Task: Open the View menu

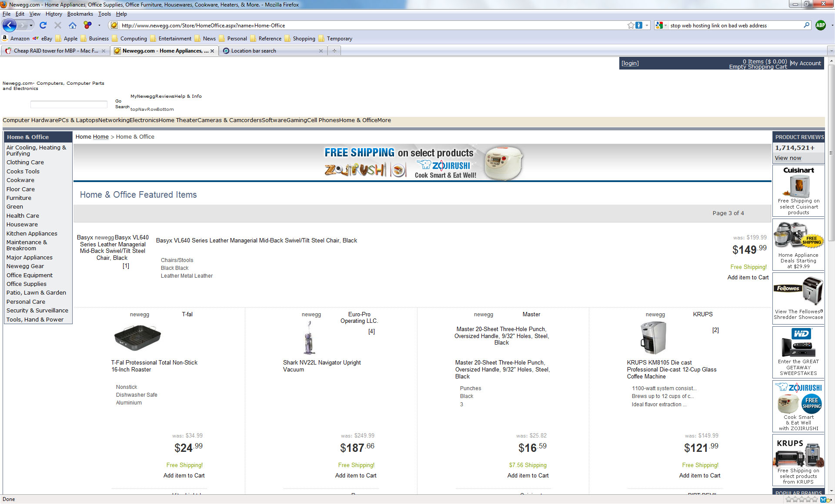Action: [35, 14]
